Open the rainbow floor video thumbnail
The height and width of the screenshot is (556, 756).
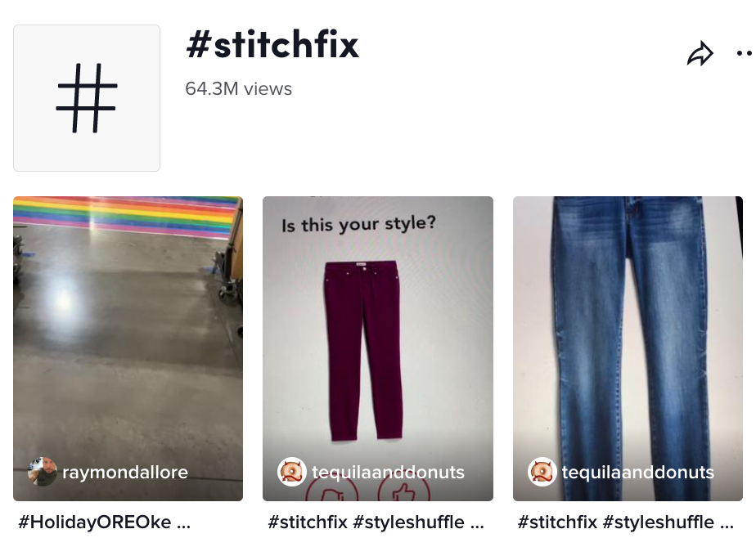tap(128, 348)
